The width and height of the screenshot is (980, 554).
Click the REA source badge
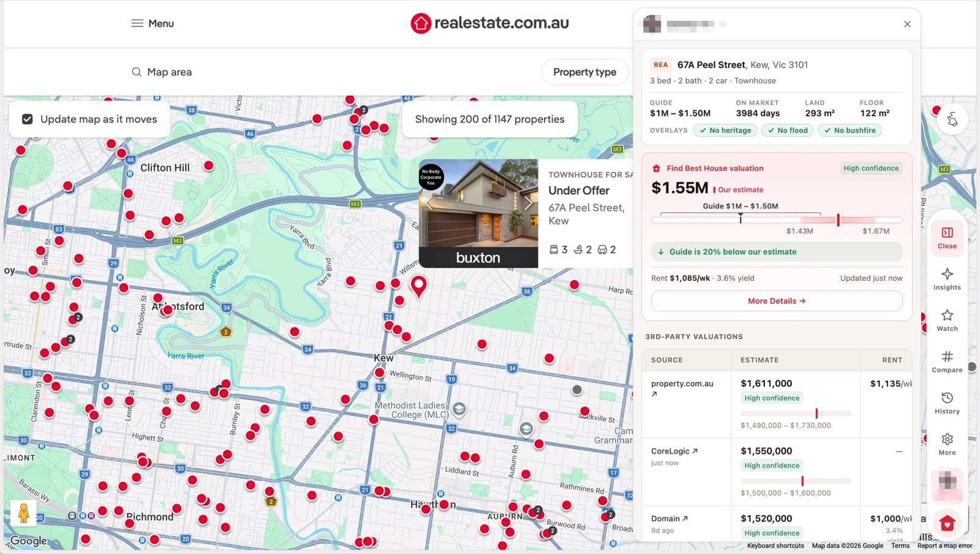coord(661,65)
